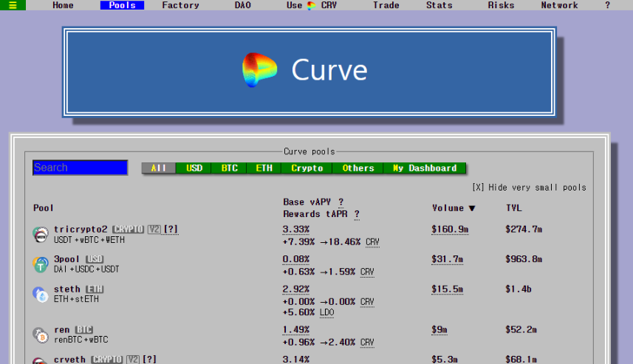Open the steth pool link
The width and height of the screenshot is (633, 364).
67,289
